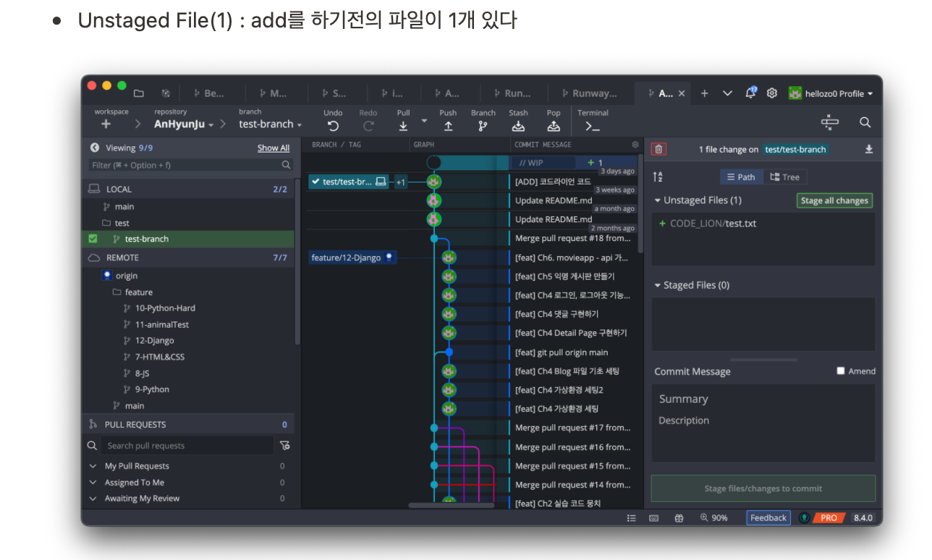
Task: Push commits using the Push icon
Action: [448, 126]
